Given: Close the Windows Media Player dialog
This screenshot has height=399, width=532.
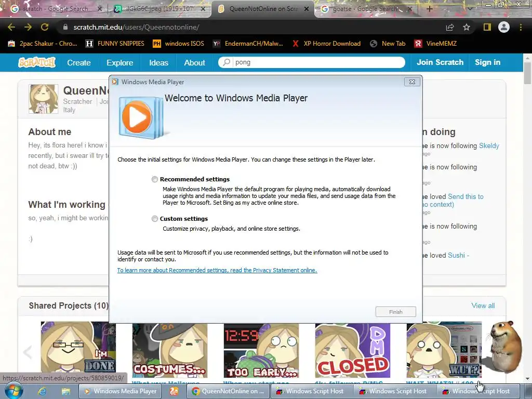Looking at the screenshot, I should (x=412, y=82).
